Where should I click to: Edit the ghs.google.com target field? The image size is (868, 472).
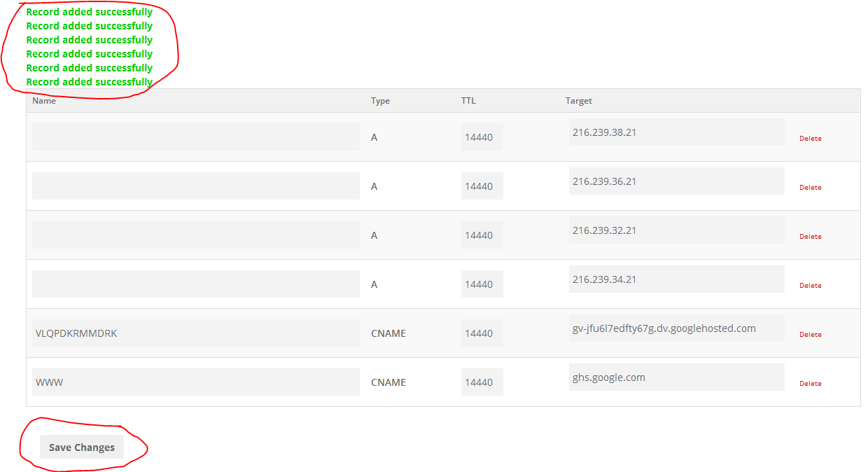(x=676, y=377)
